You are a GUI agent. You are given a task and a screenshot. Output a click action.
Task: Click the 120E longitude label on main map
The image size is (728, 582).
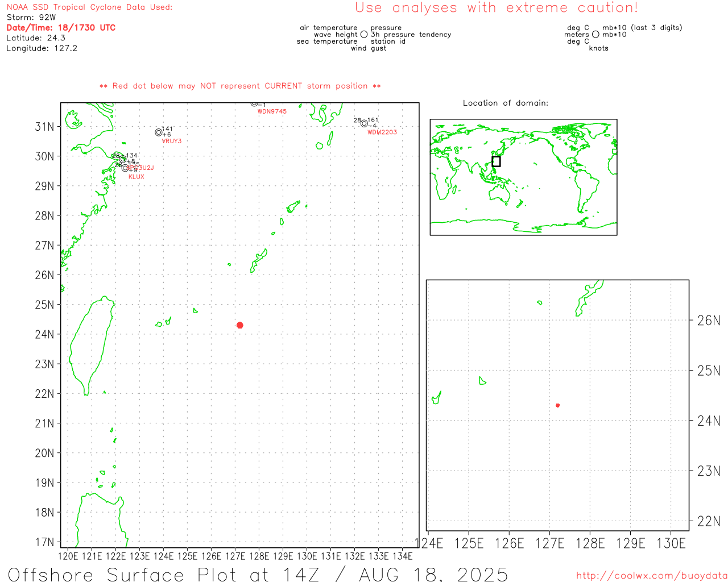[68, 556]
